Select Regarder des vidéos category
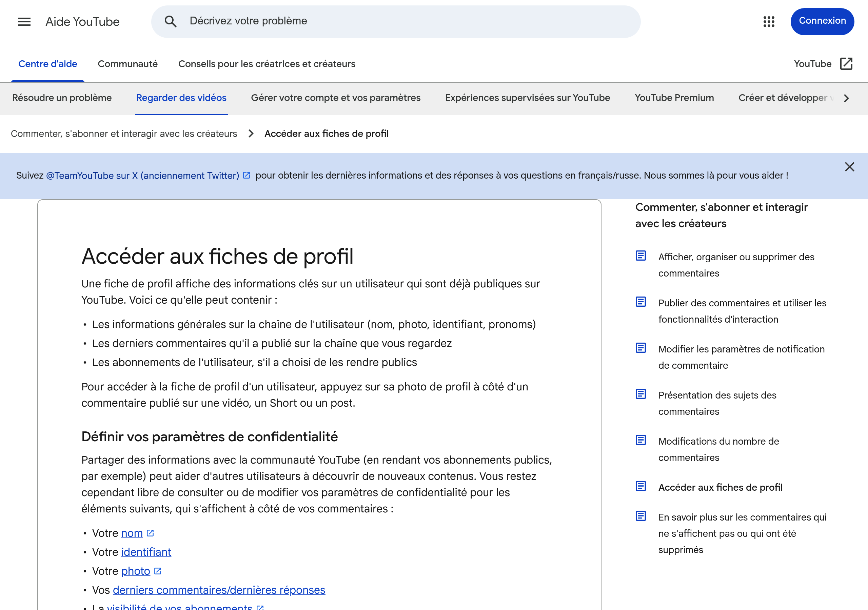Image resolution: width=868 pixels, height=610 pixels. pos(181,98)
